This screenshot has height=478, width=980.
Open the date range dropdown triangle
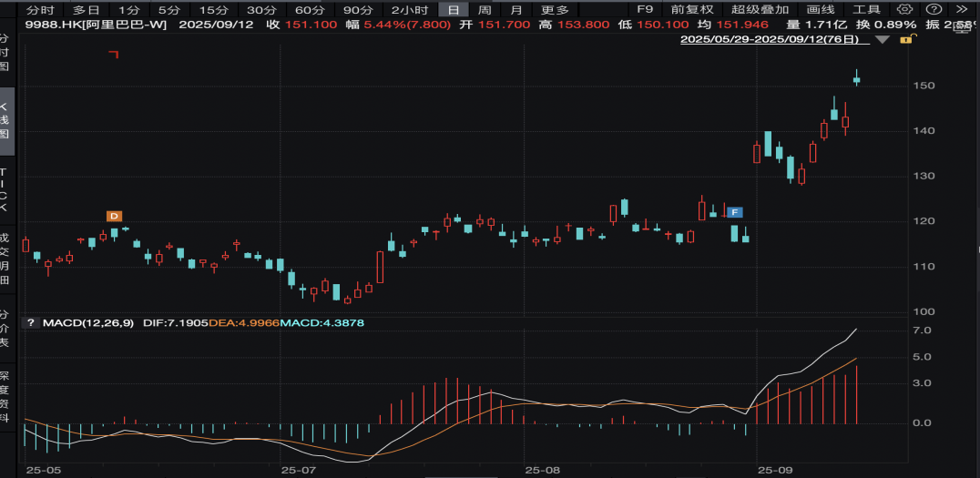click(x=882, y=39)
